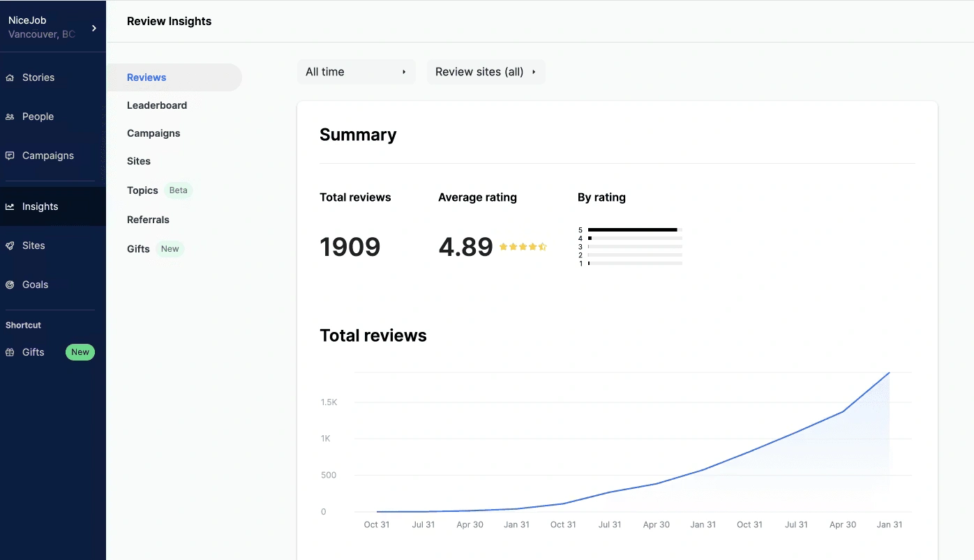
Task: Click the half-filled star next to 4.89
Action: [542, 246]
